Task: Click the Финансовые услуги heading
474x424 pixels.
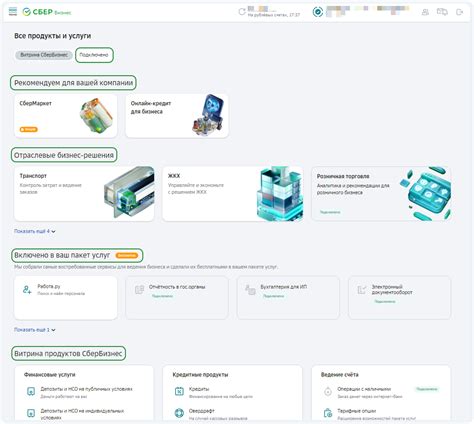Action: tap(50, 375)
